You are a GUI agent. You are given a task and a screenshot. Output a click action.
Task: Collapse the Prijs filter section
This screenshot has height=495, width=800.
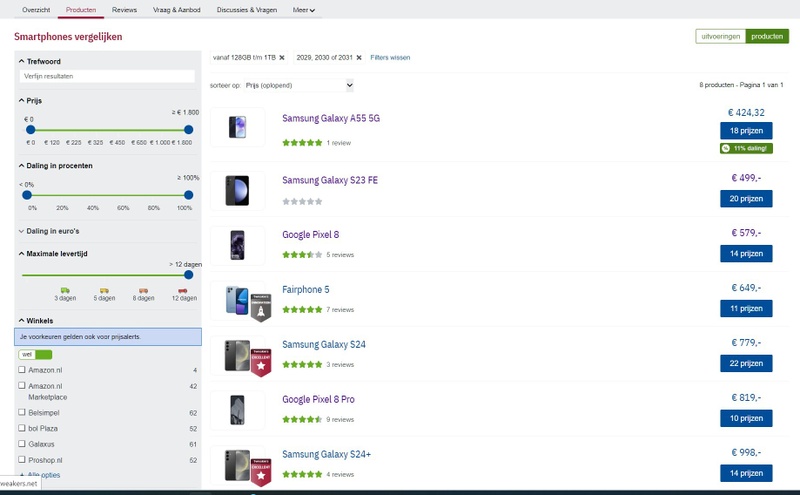pyautogui.click(x=31, y=101)
